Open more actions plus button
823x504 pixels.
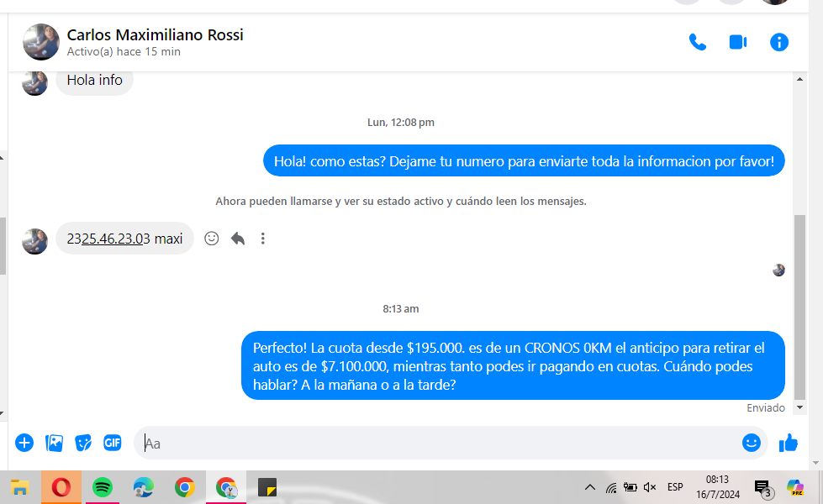click(24, 443)
